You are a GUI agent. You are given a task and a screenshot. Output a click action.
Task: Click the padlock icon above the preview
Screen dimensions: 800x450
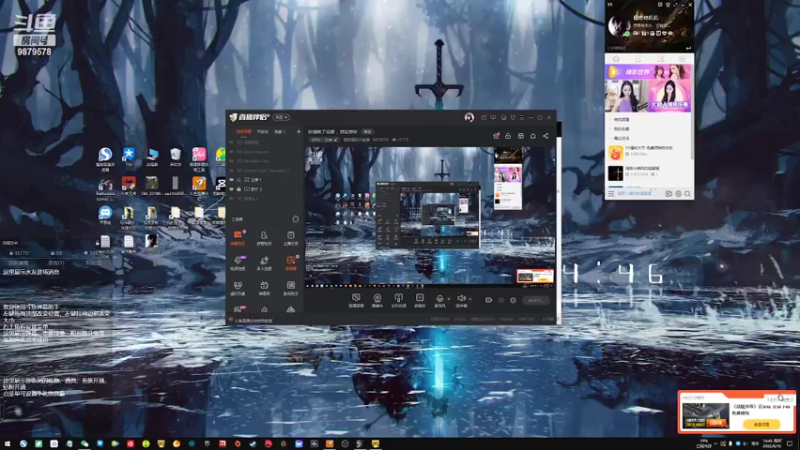pos(508,136)
